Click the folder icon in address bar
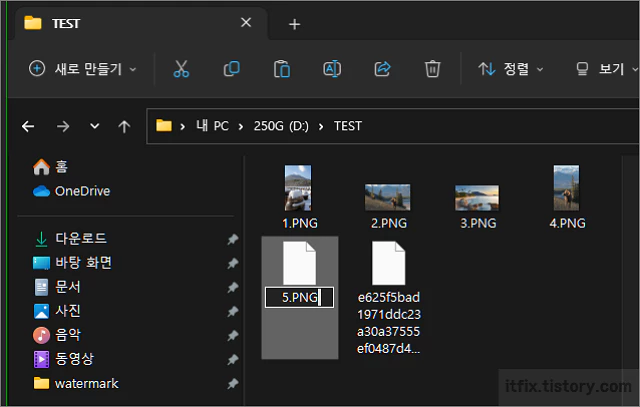 (x=164, y=125)
